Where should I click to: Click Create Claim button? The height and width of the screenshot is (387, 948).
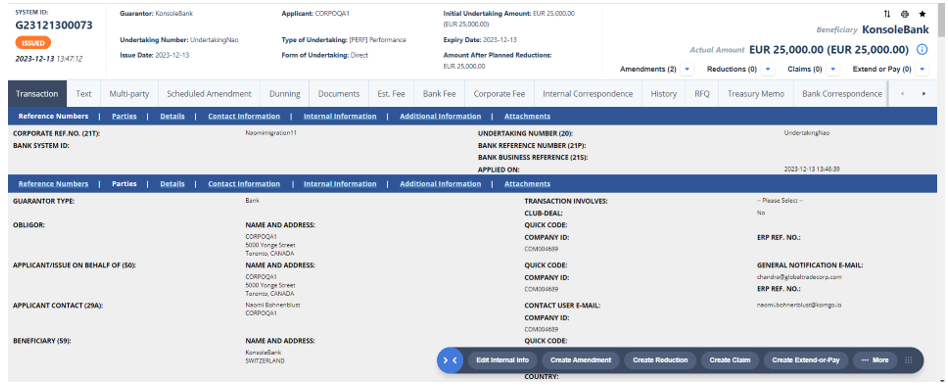pos(730,360)
